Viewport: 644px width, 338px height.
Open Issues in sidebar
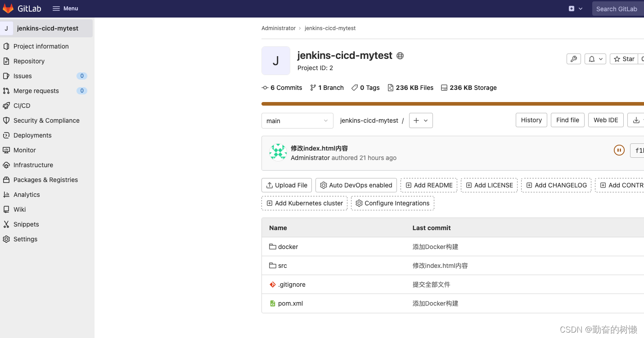(23, 76)
